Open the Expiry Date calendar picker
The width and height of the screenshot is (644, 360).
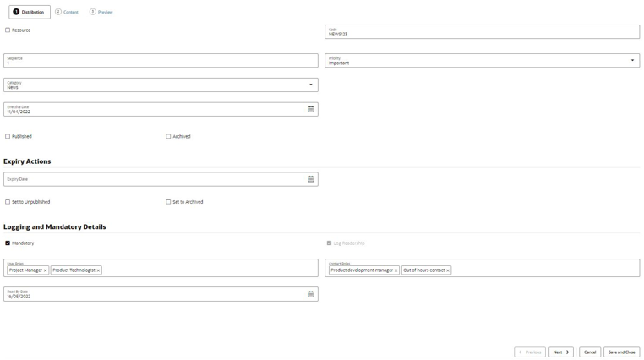[x=311, y=179]
